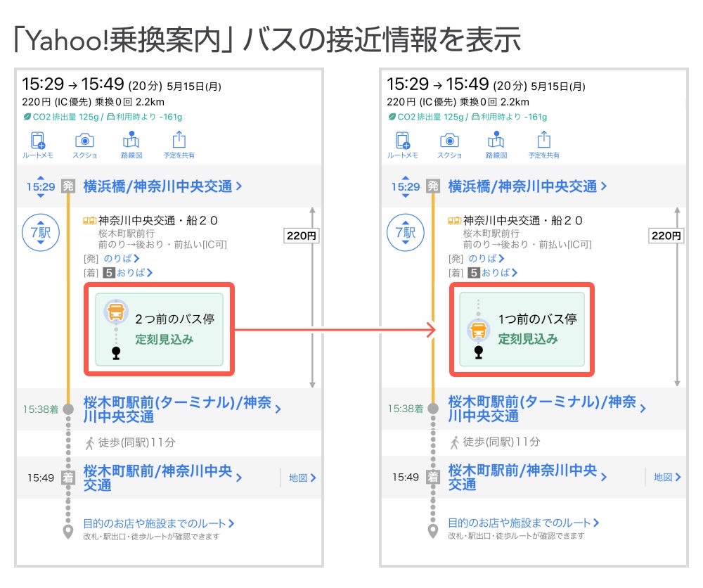Tap 2つ前のバス停 approach card
The image size is (703, 588).
(x=159, y=329)
